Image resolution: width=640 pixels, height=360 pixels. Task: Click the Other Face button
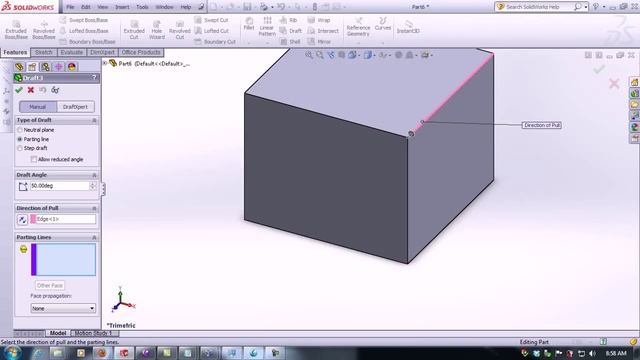tap(50, 285)
